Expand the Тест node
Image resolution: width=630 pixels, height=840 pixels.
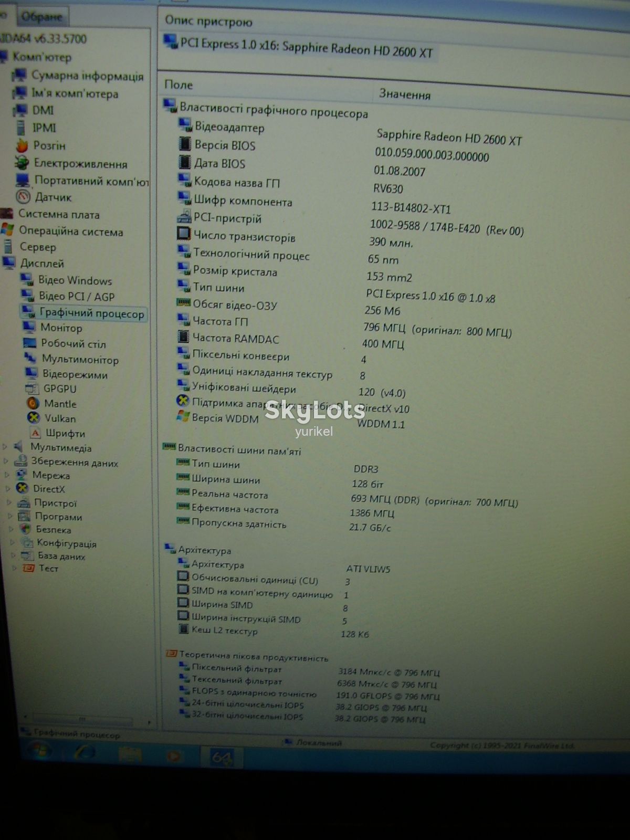click(x=15, y=568)
